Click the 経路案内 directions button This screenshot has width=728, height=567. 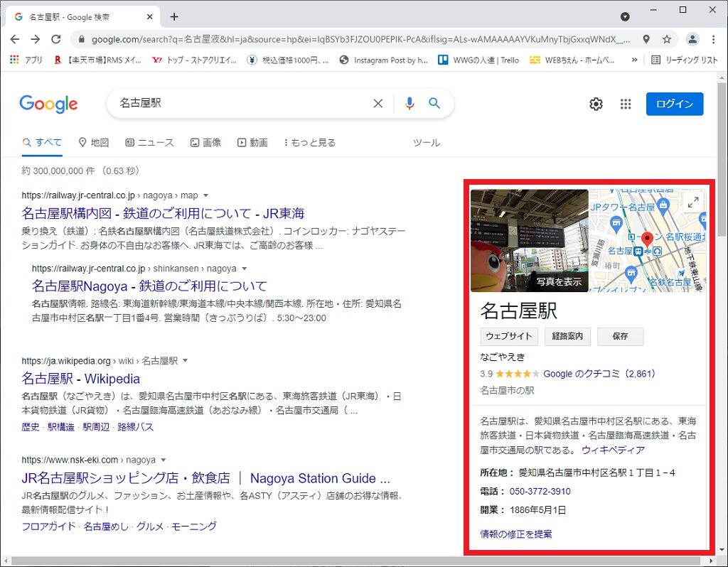pos(567,337)
